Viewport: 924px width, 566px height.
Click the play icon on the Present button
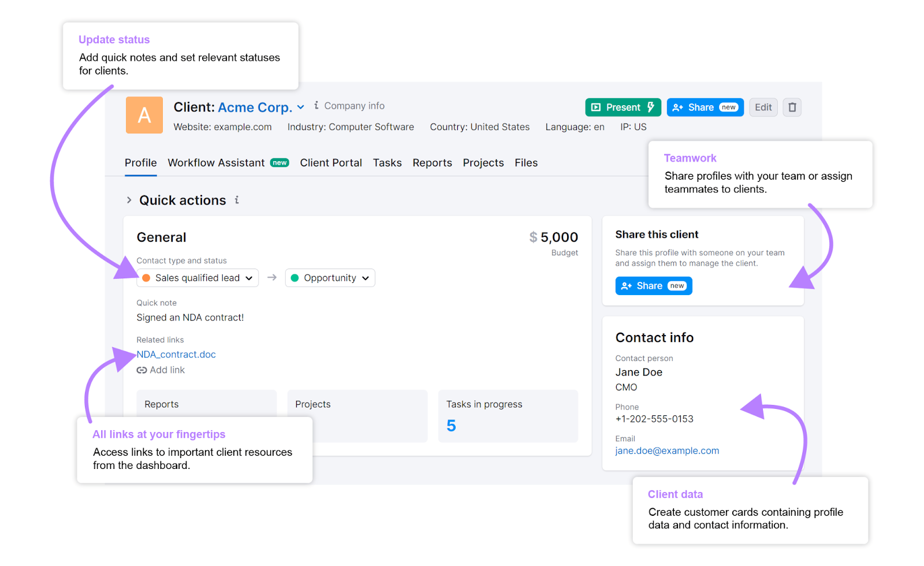595,107
